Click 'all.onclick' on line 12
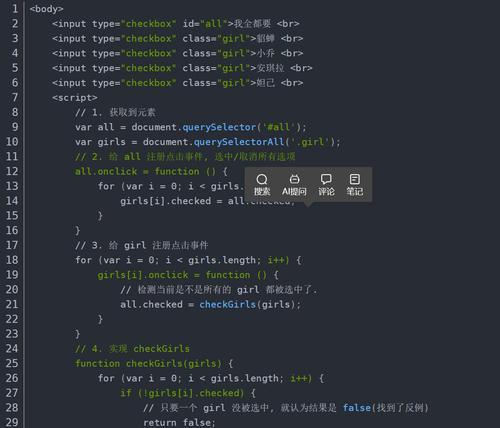The height and width of the screenshot is (428, 500). (x=106, y=171)
